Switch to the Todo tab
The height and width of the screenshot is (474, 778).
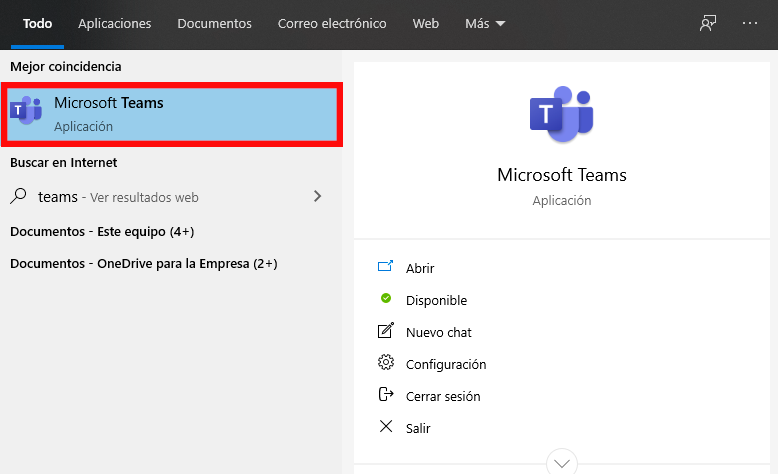coord(37,24)
